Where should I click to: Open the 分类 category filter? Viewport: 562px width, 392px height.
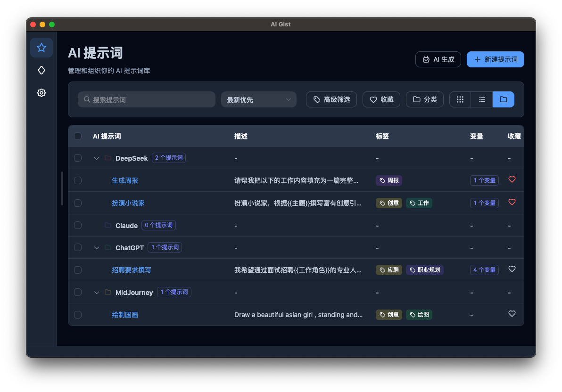(x=424, y=99)
